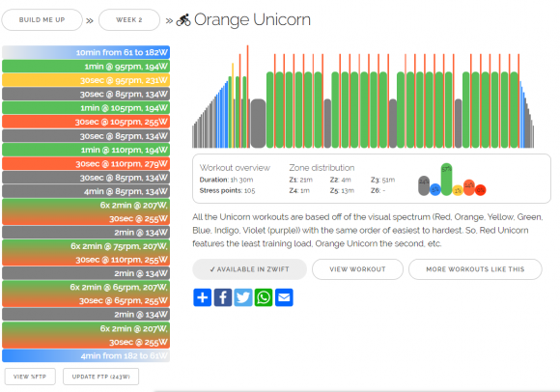Select 1min @ 105rpm, 194W segment
Viewport: 560px width, 392px height.
pos(86,108)
